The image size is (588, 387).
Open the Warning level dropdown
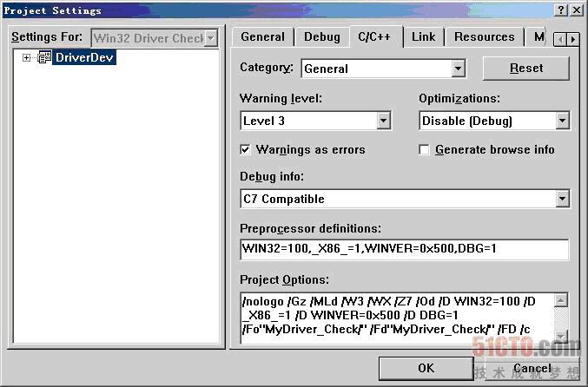[x=383, y=121]
